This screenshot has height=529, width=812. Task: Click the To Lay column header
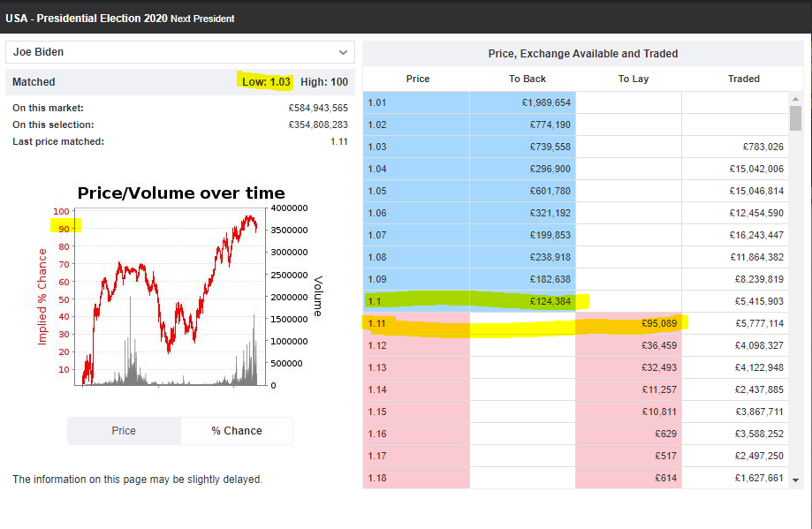tap(634, 79)
